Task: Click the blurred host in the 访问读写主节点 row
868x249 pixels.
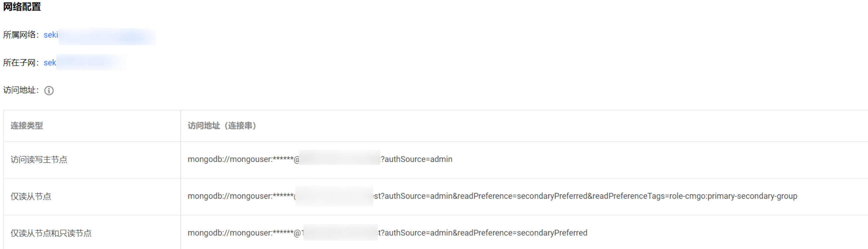Action: coord(339,158)
